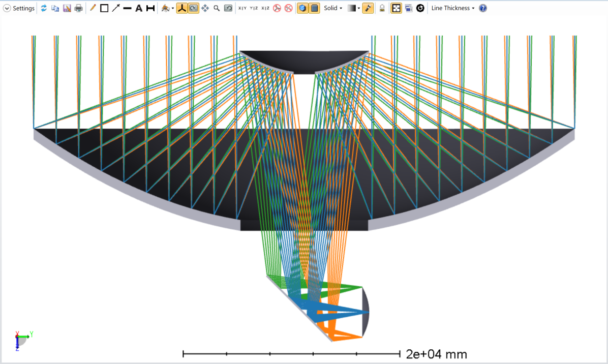Select the arrow drawing tool
This screenshot has height=364, width=608.
[x=116, y=8]
